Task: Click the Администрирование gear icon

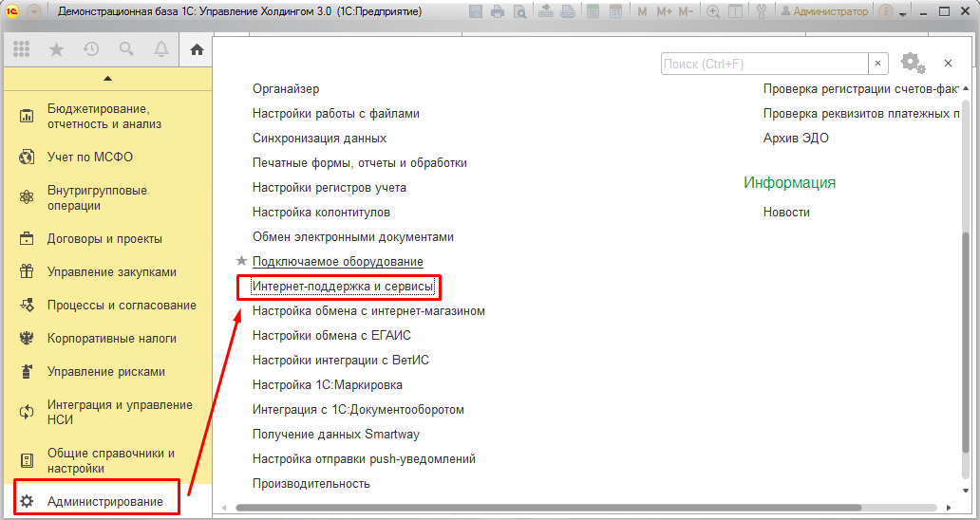Action: click(27, 501)
